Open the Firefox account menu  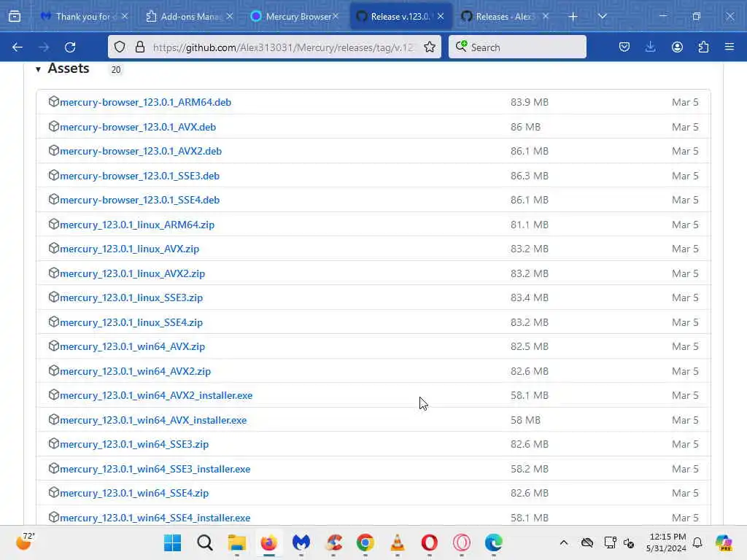pyautogui.click(x=677, y=47)
